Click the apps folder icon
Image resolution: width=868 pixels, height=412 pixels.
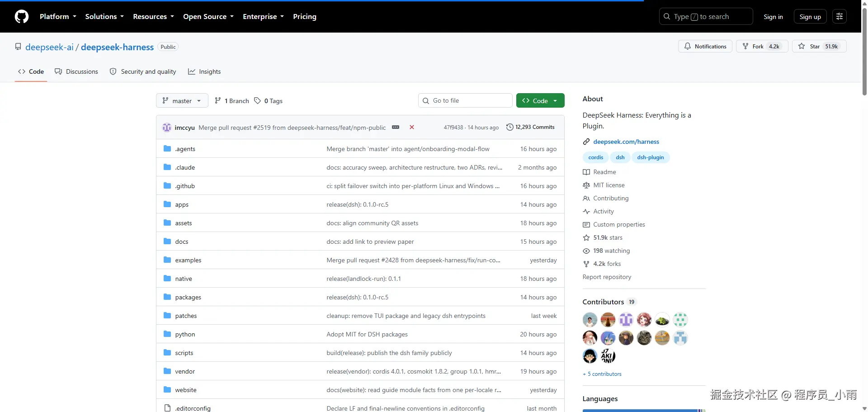click(167, 204)
